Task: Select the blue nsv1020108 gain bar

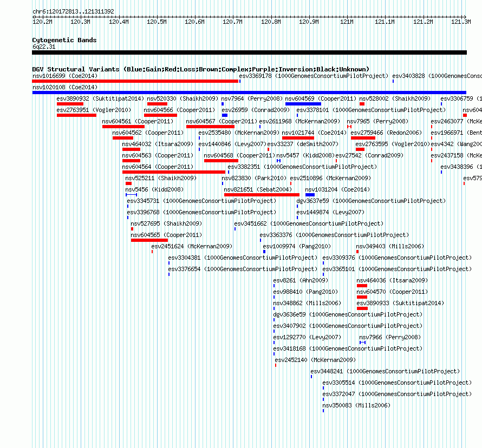Action: pyautogui.click(x=249, y=93)
